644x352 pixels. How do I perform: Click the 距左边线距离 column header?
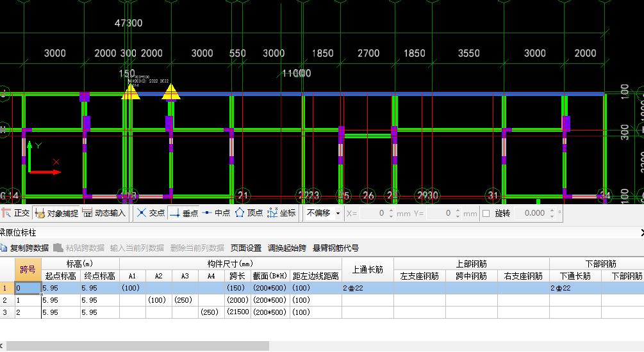point(316,276)
